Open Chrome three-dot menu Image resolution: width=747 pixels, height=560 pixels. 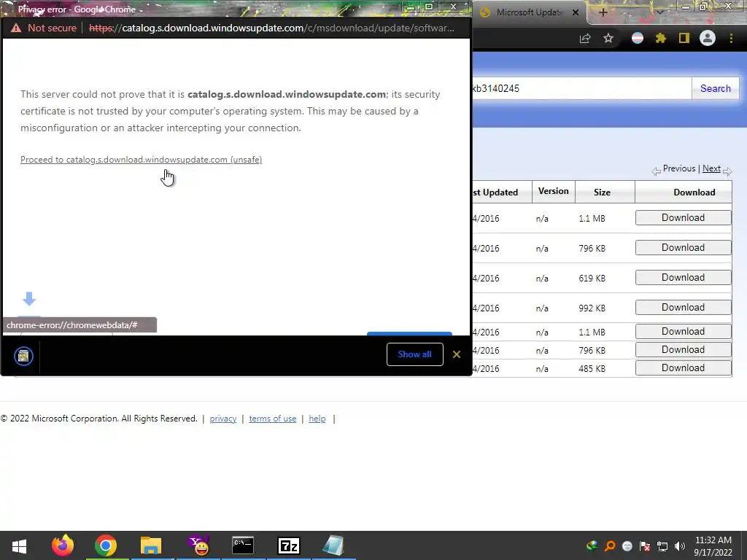tap(731, 38)
